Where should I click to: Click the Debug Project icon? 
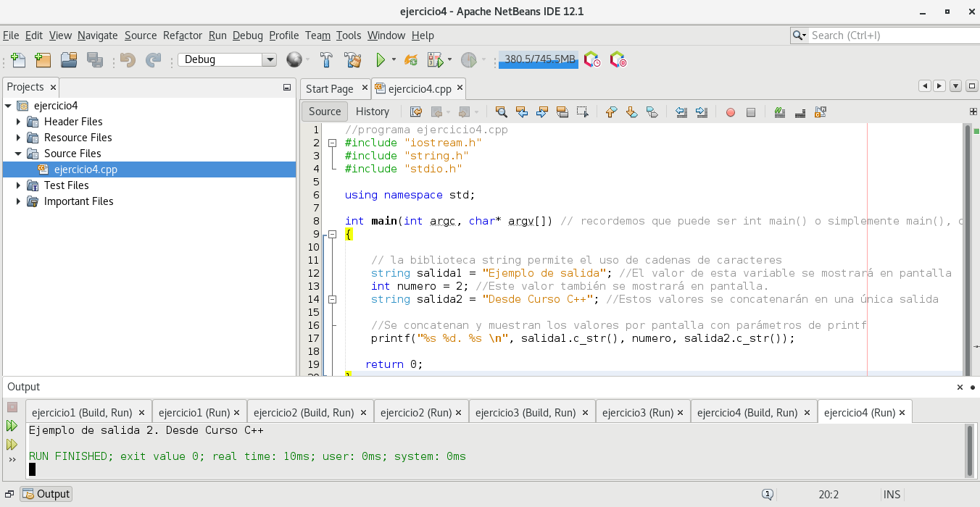click(435, 60)
